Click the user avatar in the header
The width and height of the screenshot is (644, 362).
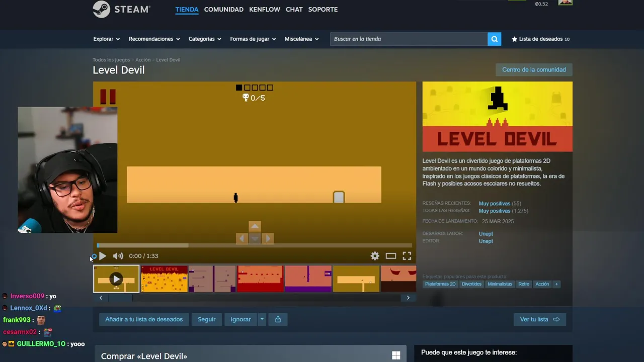pos(565,3)
